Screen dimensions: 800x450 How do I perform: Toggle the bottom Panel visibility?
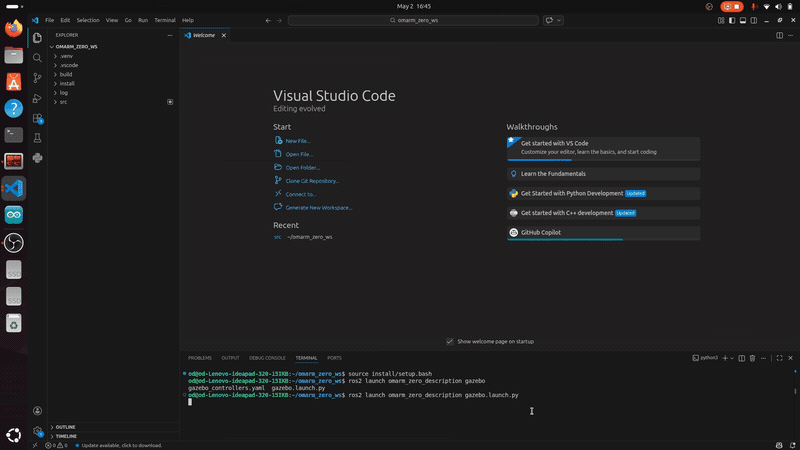pyautogui.click(x=743, y=20)
